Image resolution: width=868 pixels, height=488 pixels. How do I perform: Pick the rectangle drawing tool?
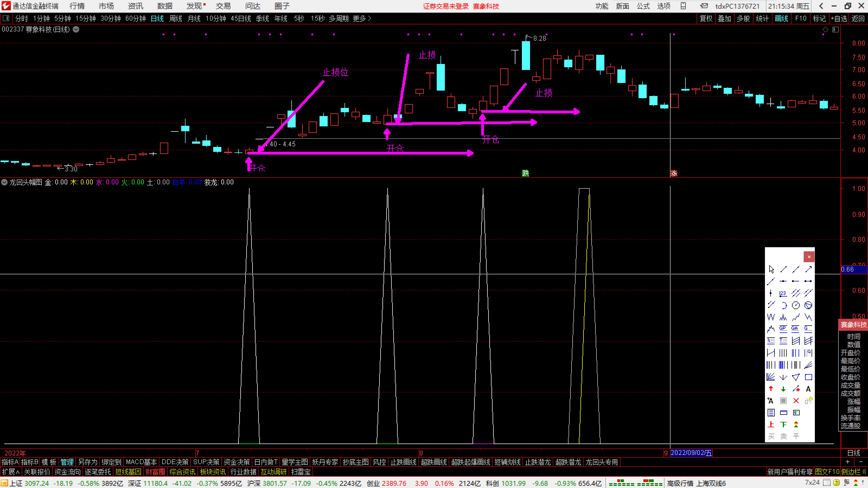(x=808, y=377)
